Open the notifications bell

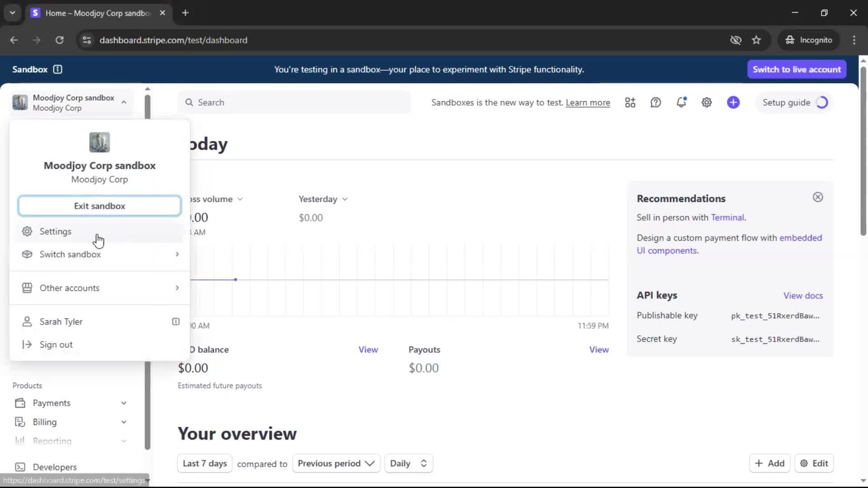click(x=681, y=103)
